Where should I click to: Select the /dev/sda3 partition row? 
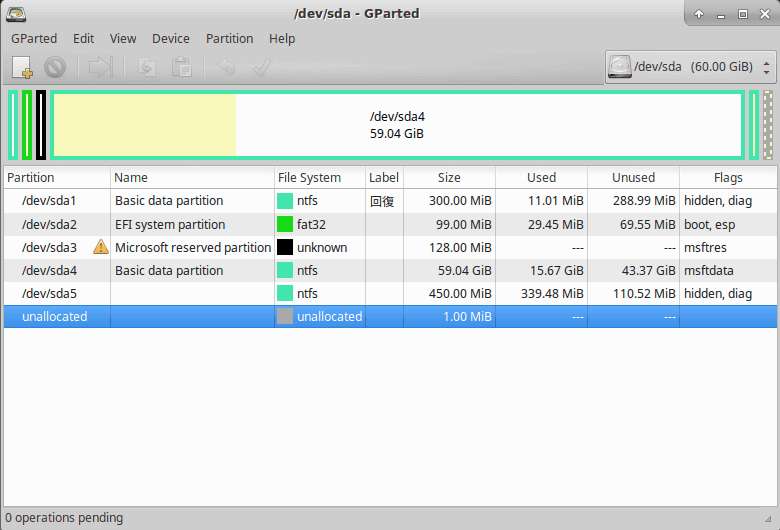click(390, 247)
